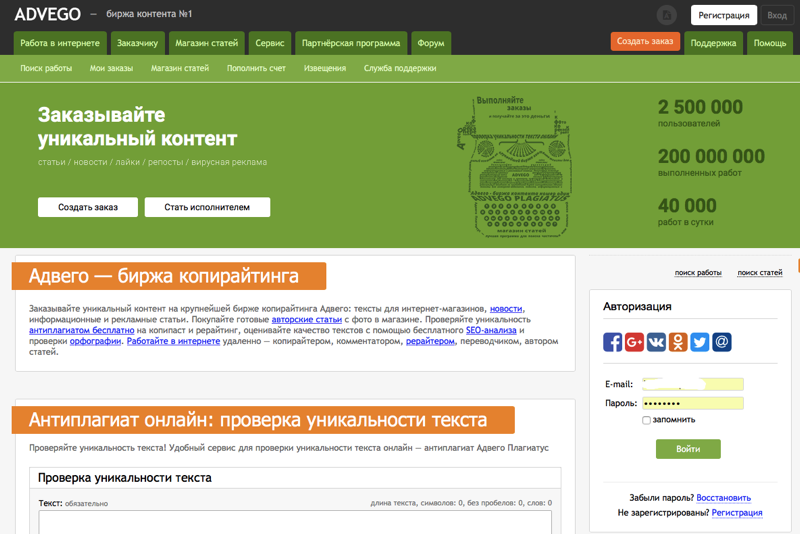Follow the 'новости' link
Image resolution: width=800 pixels, height=534 pixels.
click(x=506, y=309)
